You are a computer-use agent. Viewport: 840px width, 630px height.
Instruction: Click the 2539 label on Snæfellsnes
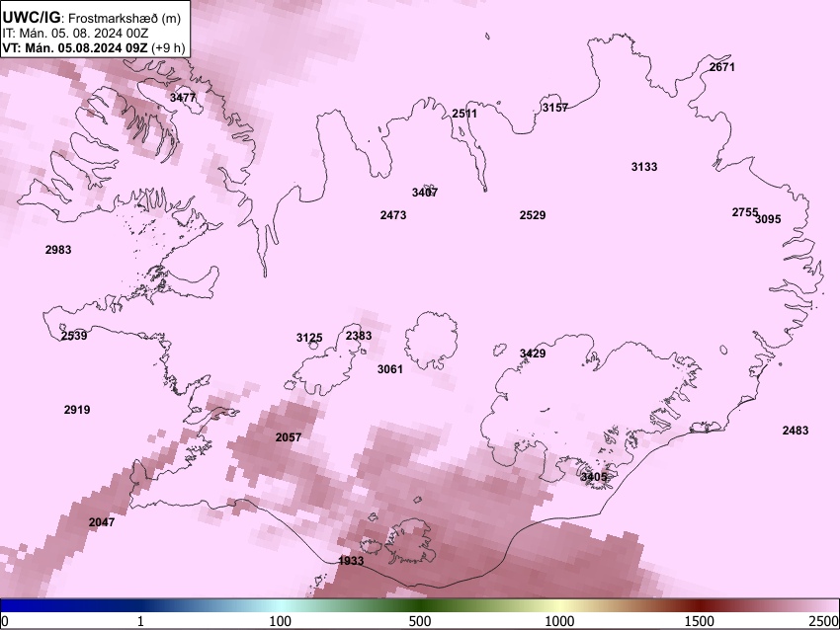tap(74, 336)
